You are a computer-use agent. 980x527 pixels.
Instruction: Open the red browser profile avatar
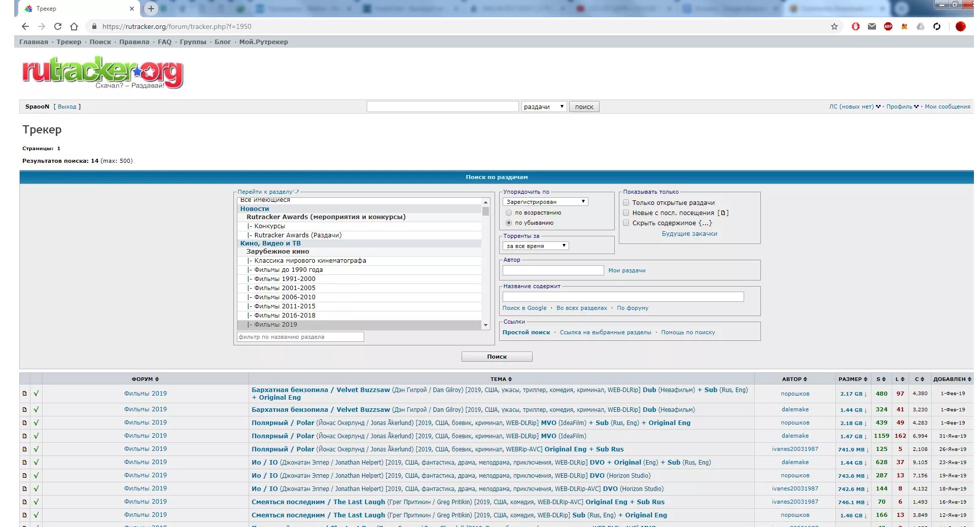(x=961, y=26)
